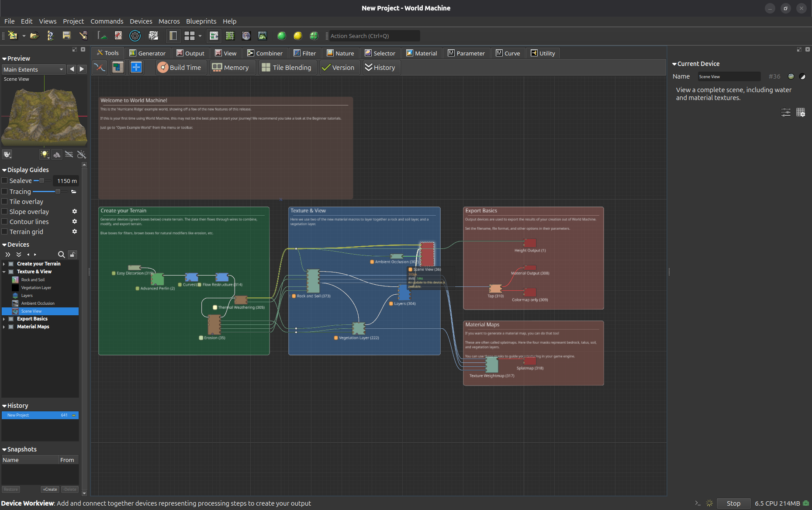
Task: Collapse the Display Guides section
Action: [x=4, y=170]
